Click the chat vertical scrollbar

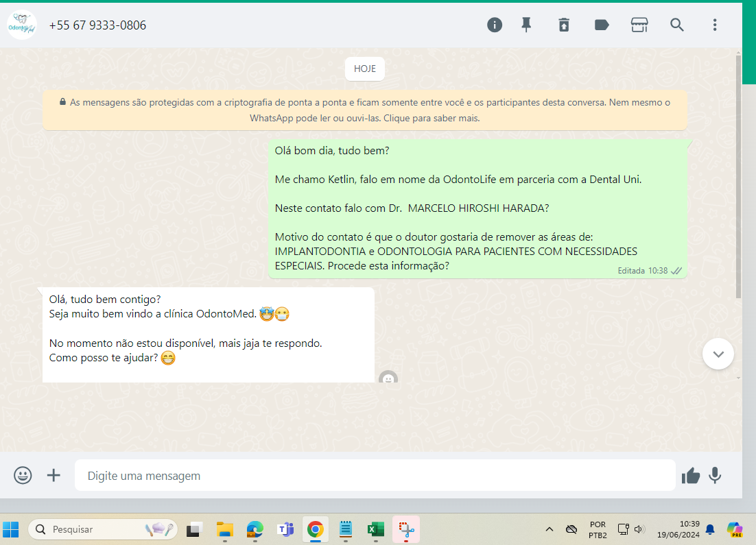click(738, 176)
